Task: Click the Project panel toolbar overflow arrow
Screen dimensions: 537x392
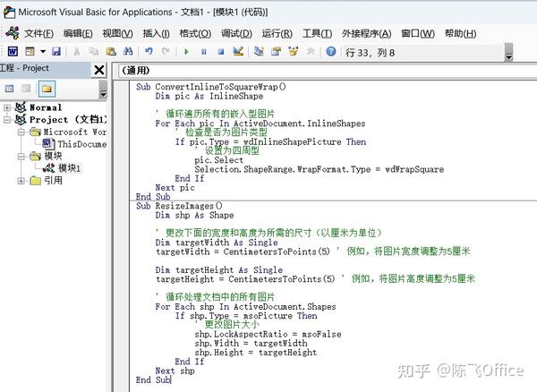Action: pyautogui.click(x=103, y=90)
